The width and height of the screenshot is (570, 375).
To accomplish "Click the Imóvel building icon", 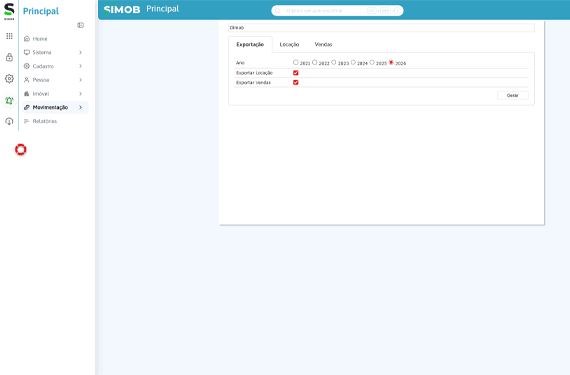I will coord(27,94).
